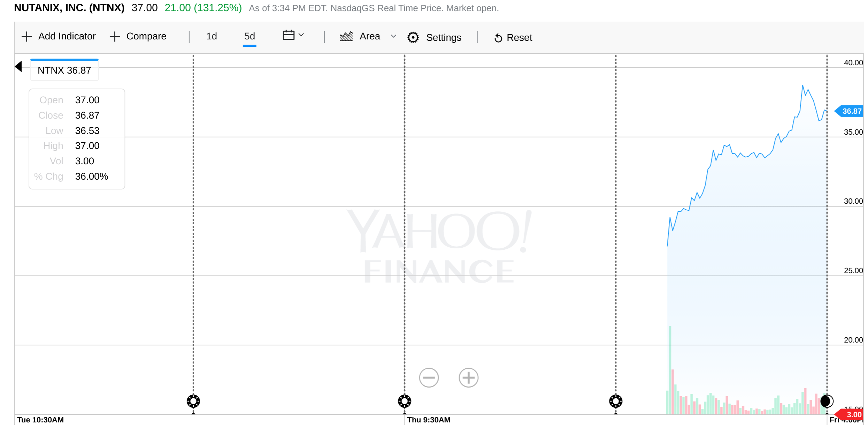The image size is (868, 428).
Task: Click the timeline marker on Thursday
Action: coord(402,400)
